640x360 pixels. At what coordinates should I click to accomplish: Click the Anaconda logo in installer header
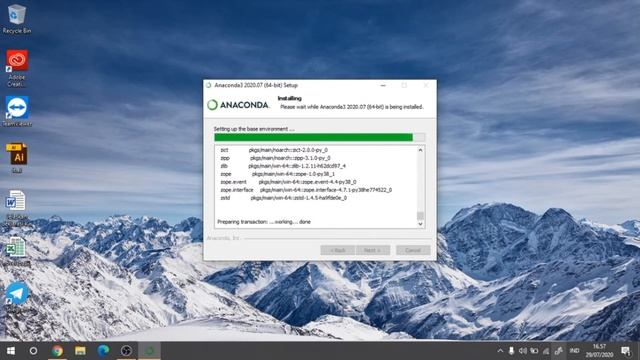coord(238,105)
